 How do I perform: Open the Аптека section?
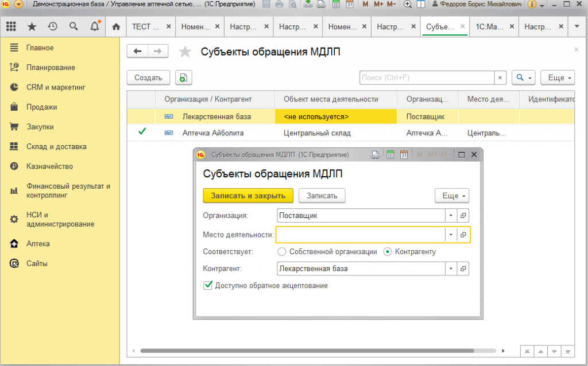click(38, 243)
